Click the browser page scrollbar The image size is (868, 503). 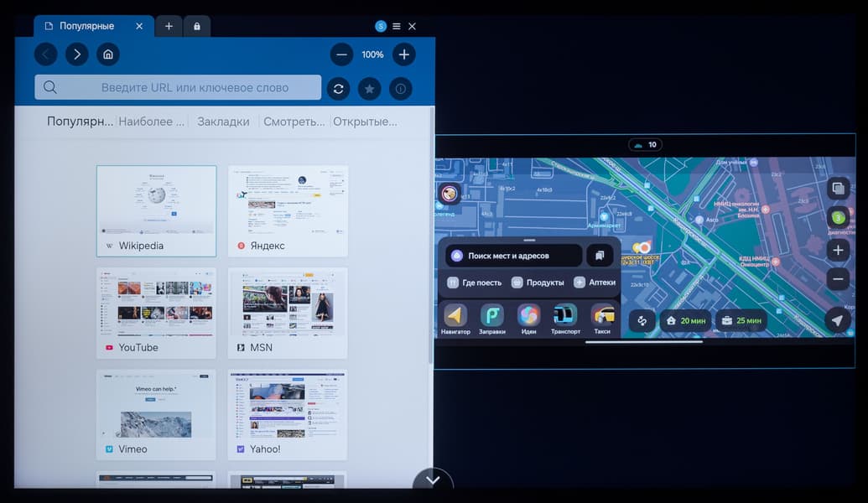coord(431,236)
